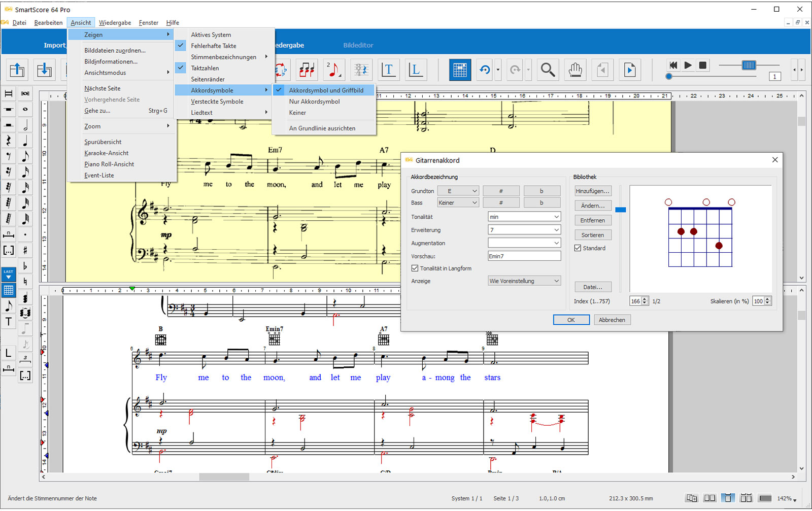
Task: Open the Wiedergabe menu
Action: [x=115, y=22]
